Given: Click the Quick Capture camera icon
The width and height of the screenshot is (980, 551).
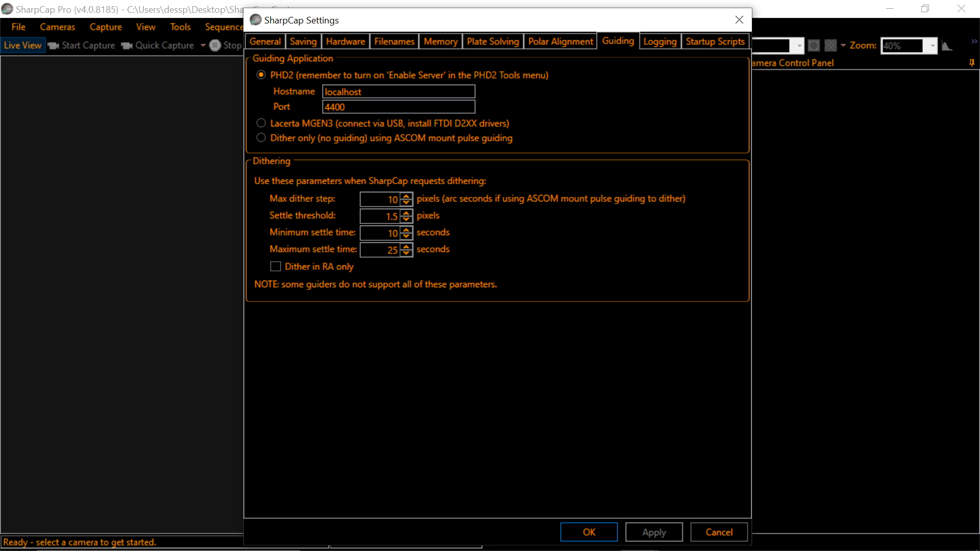Looking at the screenshot, I should (x=127, y=46).
